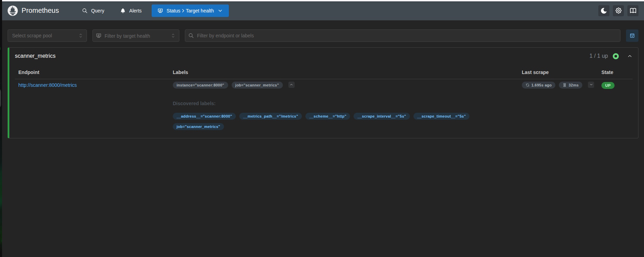Click the __scrape_interval__="5s" discovered label
Viewport: 644px width, 257px height.
tap(382, 116)
